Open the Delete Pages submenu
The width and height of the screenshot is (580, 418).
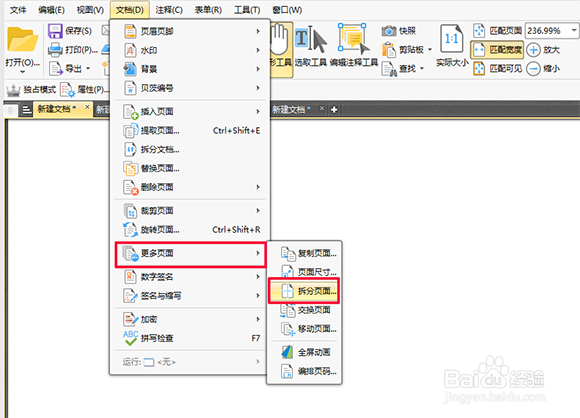tap(190, 187)
